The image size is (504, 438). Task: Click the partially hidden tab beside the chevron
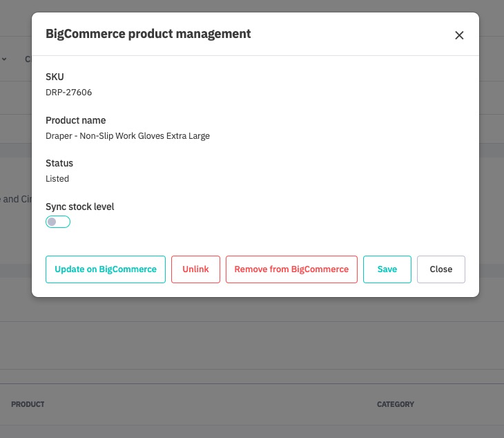[28, 59]
